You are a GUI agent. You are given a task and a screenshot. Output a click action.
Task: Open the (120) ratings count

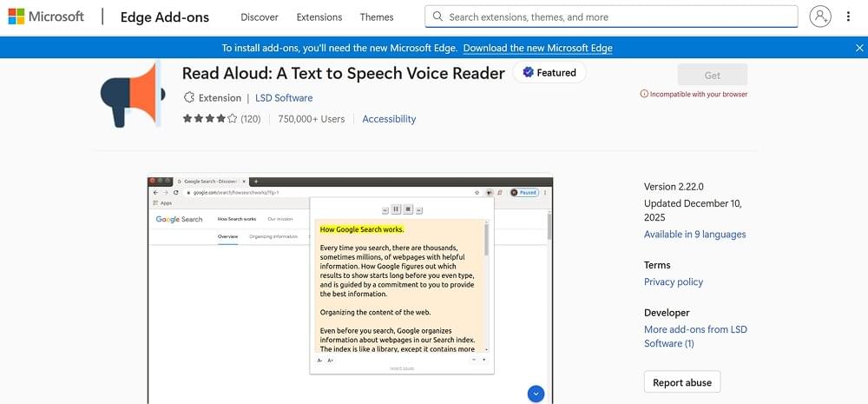coord(251,119)
